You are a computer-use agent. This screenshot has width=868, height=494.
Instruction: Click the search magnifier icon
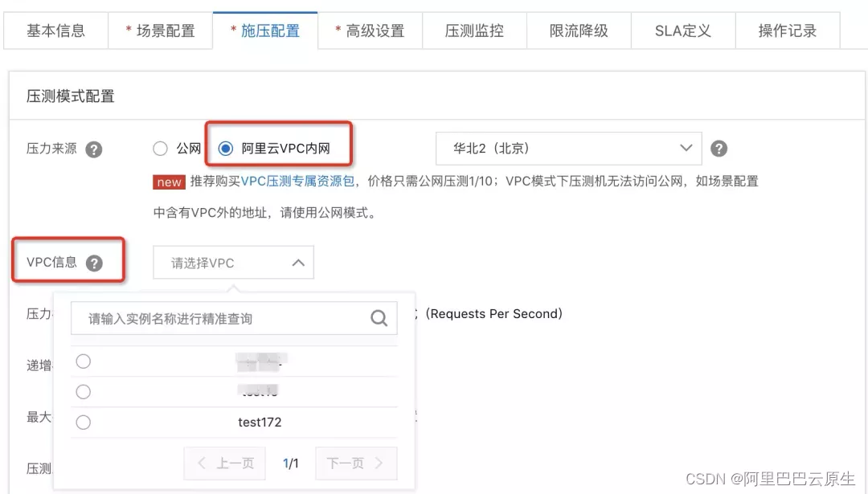[379, 318]
